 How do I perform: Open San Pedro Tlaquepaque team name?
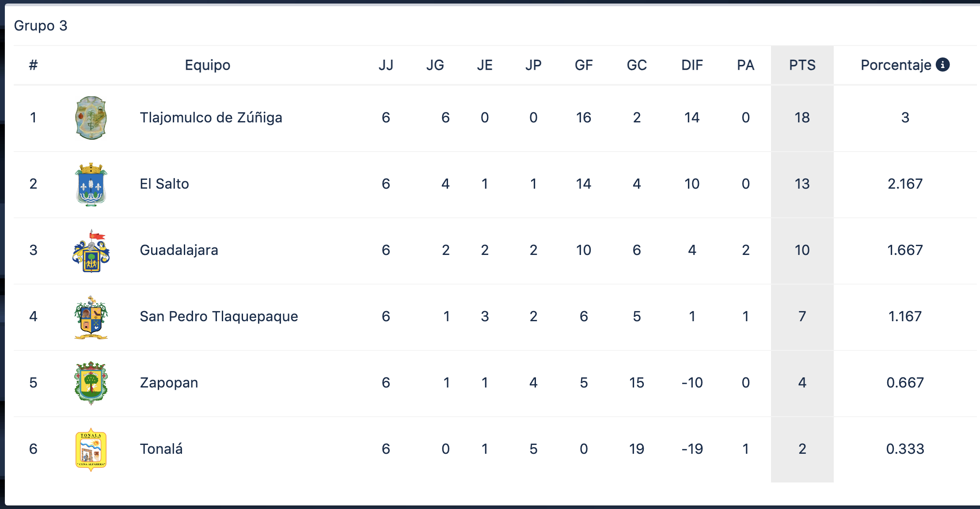pos(219,317)
